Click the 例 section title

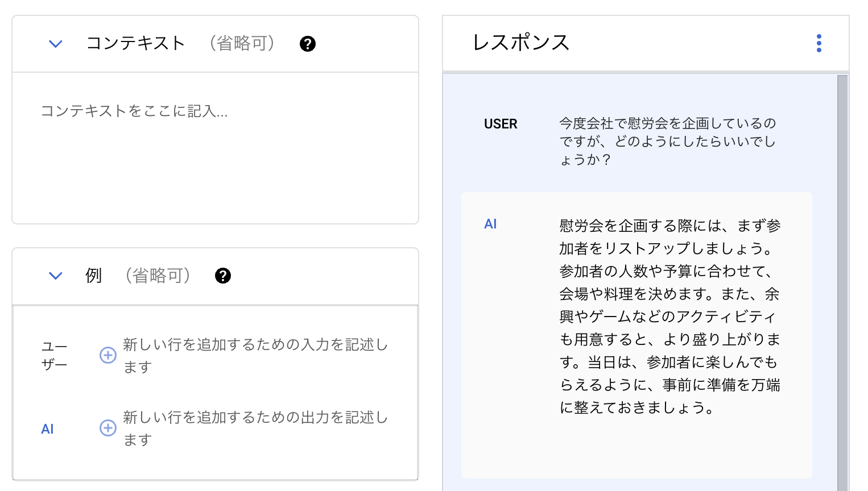94,276
